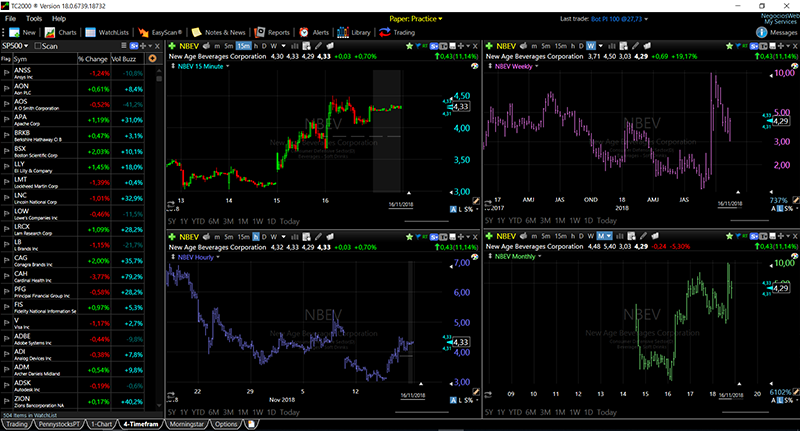Open SP500 watchlist dropdown
The image size is (800, 431).
click(x=15, y=46)
